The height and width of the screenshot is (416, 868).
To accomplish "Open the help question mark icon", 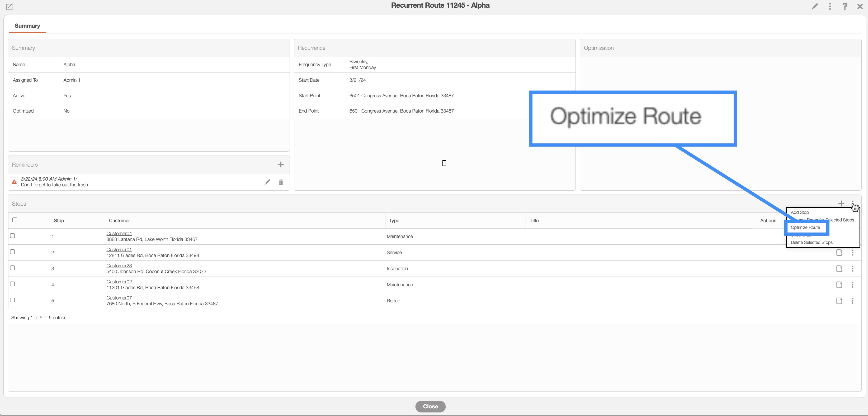I will 845,6.
